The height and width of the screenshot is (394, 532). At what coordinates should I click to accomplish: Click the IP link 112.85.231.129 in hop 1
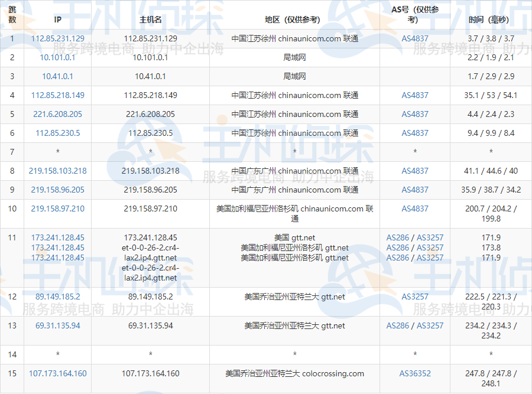(57, 38)
